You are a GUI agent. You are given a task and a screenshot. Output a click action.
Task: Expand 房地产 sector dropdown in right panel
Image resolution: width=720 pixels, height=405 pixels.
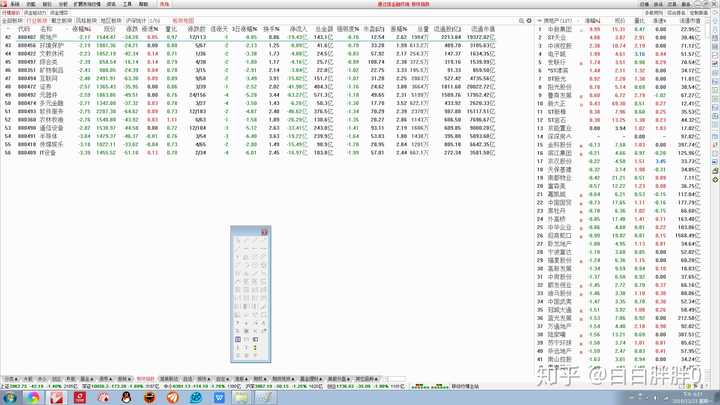coord(558,21)
